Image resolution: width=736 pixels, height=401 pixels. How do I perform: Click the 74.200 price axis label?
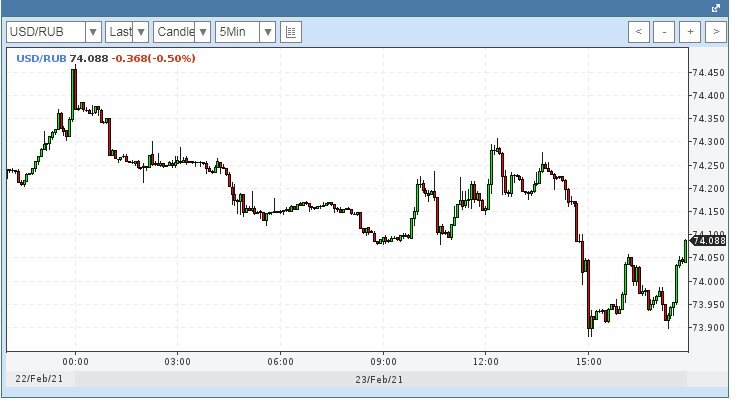708,188
